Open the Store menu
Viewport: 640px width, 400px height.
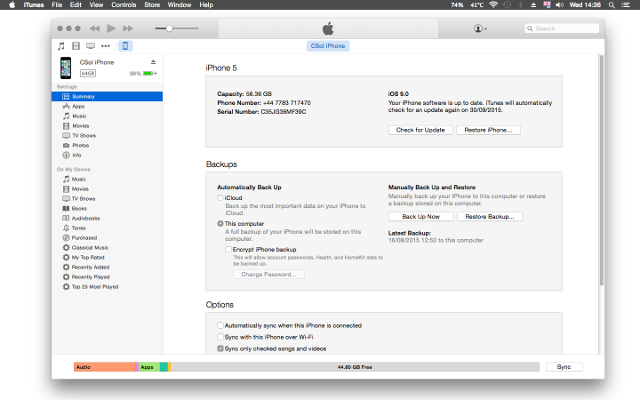point(152,5)
